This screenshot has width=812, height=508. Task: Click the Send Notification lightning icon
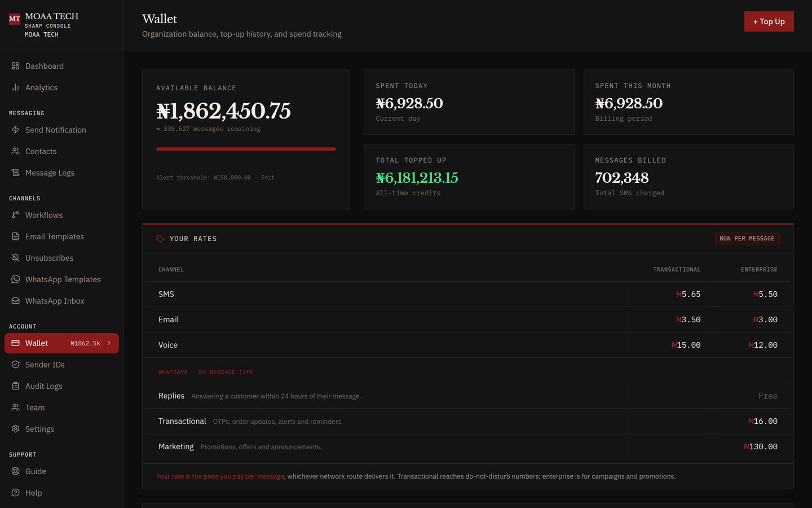coord(16,130)
